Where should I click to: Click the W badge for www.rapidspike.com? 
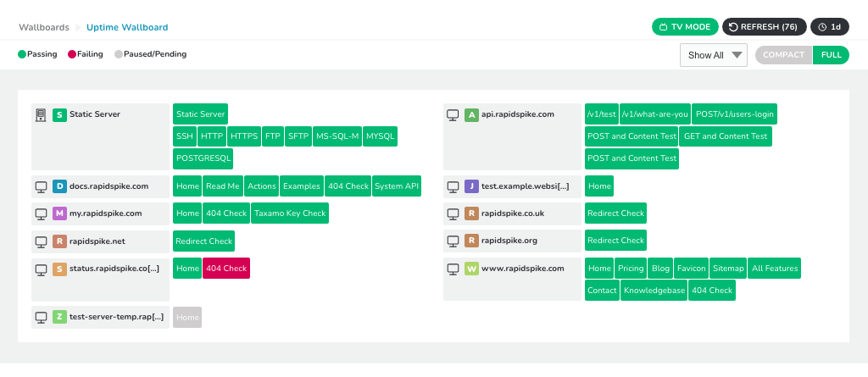(x=471, y=269)
